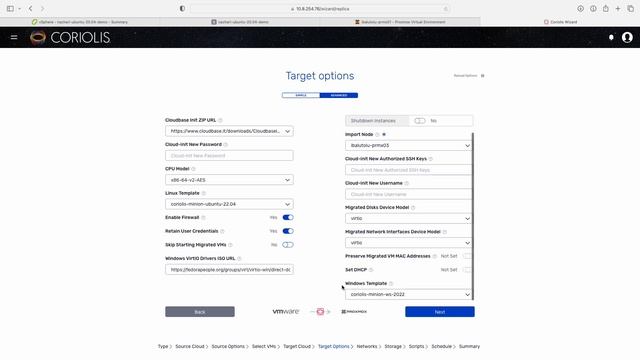Click the Back button

(x=200, y=312)
